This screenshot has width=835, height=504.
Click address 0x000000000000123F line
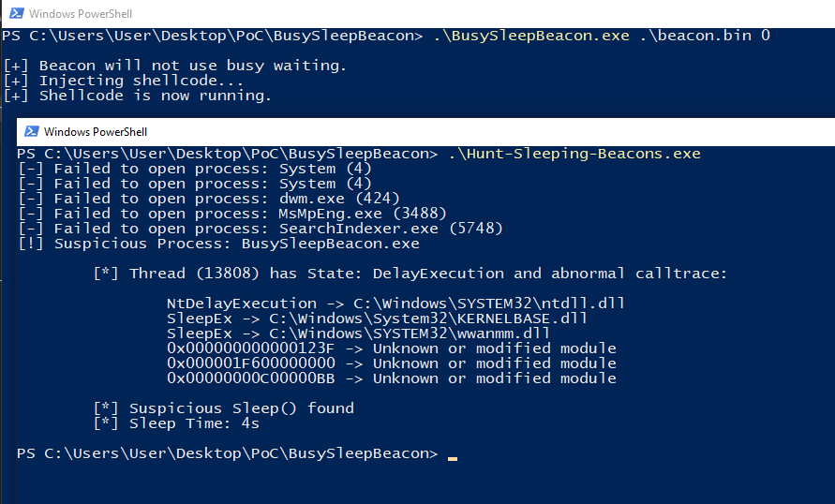[392, 348]
